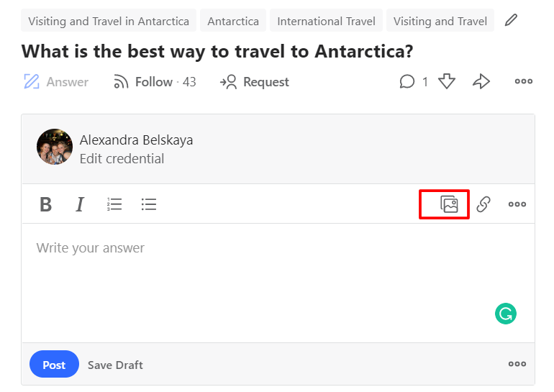
Task: Follow the question
Action: click(x=154, y=82)
